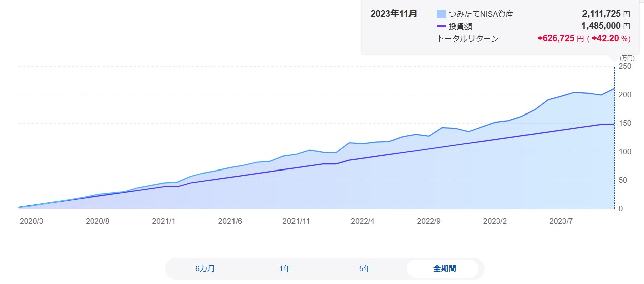Click the トータルリターン label in tooltip

pos(467,38)
